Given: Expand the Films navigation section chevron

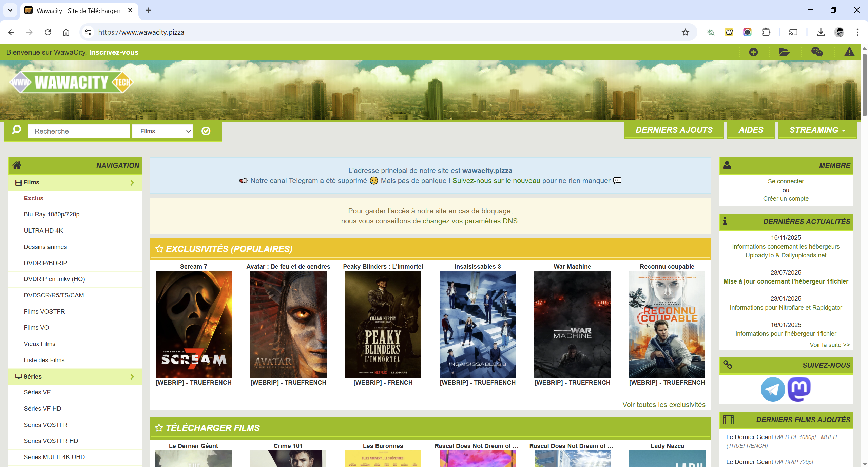Looking at the screenshot, I should point(132,183).
